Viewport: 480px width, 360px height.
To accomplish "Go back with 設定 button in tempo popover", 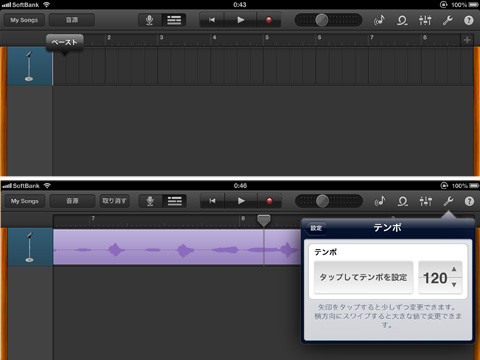I will coord(316,228).
